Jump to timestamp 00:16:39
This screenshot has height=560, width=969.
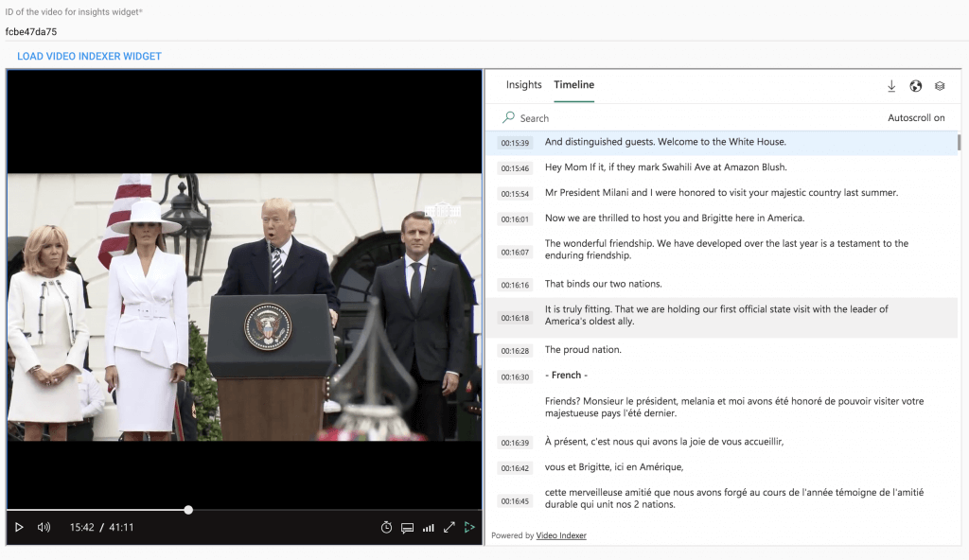[515, 443]
